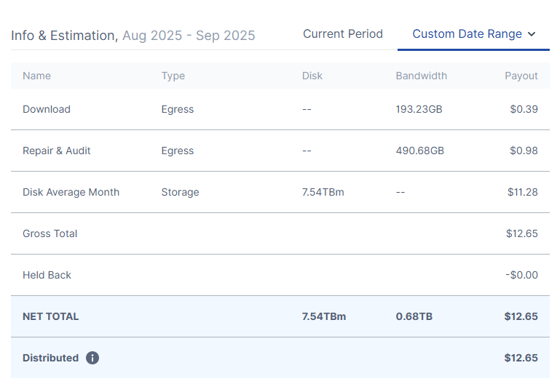Select the Custom Date Range tab label
Viewport: 557px width, 392px height.
coord(467,34)
